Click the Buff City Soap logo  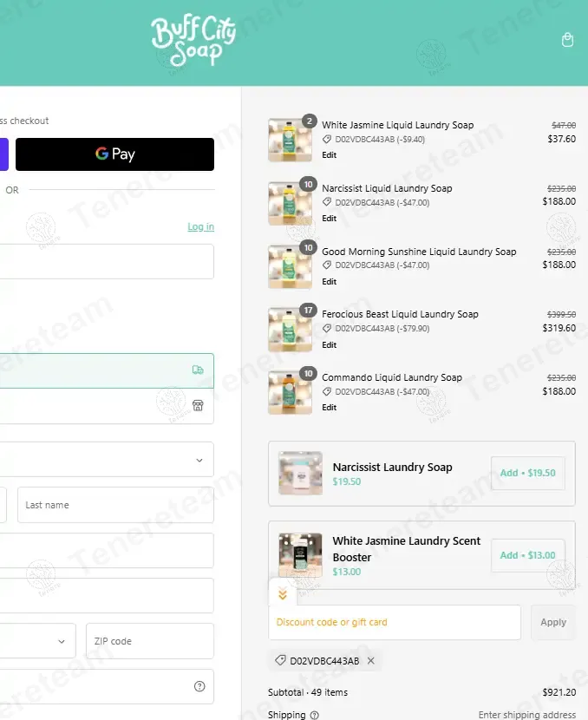[x=193, y=41]
